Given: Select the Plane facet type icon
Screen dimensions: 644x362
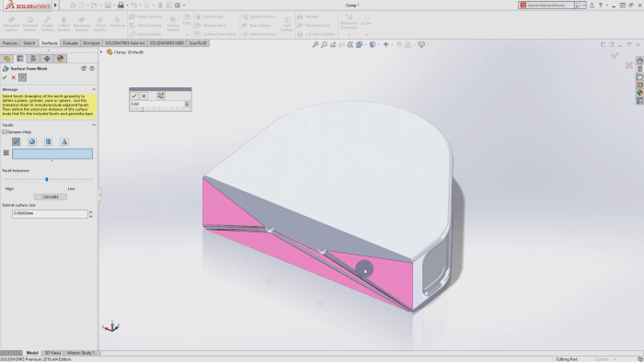Looking at the screenshot, I should pyautogui.click(x=16, y=141).
